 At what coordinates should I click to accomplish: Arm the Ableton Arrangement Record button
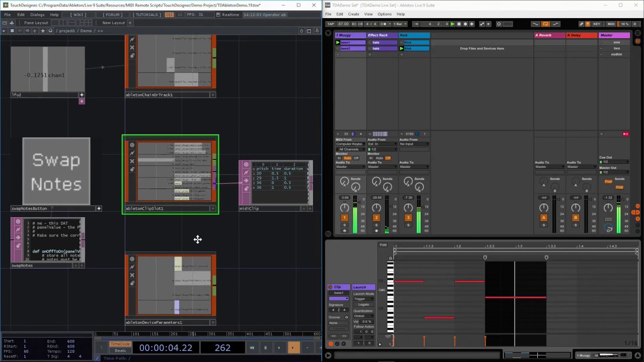point(465,24)
